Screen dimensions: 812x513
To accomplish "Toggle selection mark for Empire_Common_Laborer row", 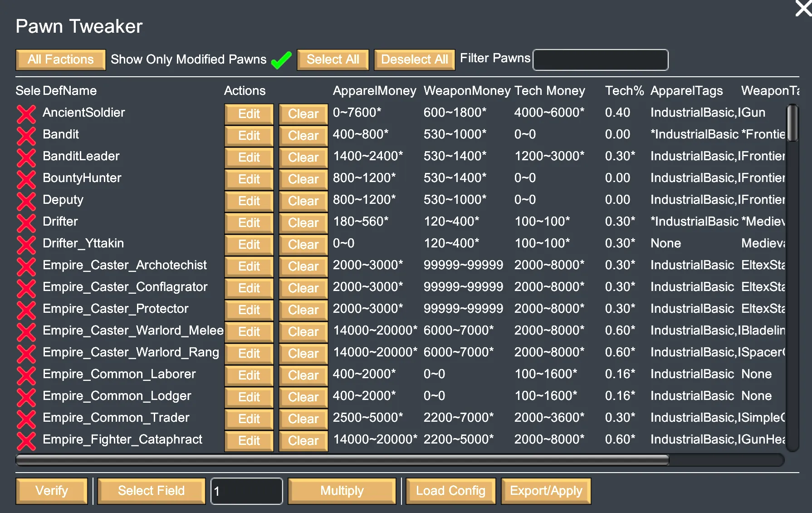I will click(26, 375).
